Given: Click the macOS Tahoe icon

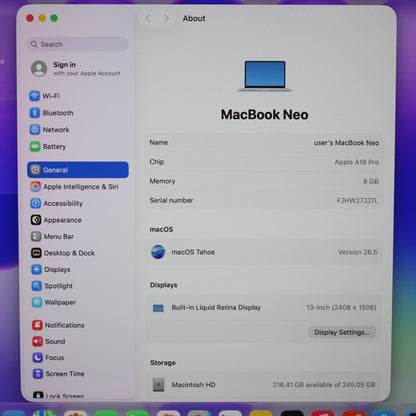Looking at the screenshot, I should pos(158,252).
